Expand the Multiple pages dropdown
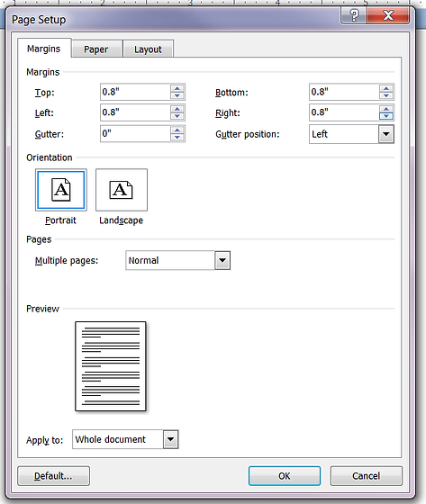Screen dimensions: 426x504 coord(222,260)
